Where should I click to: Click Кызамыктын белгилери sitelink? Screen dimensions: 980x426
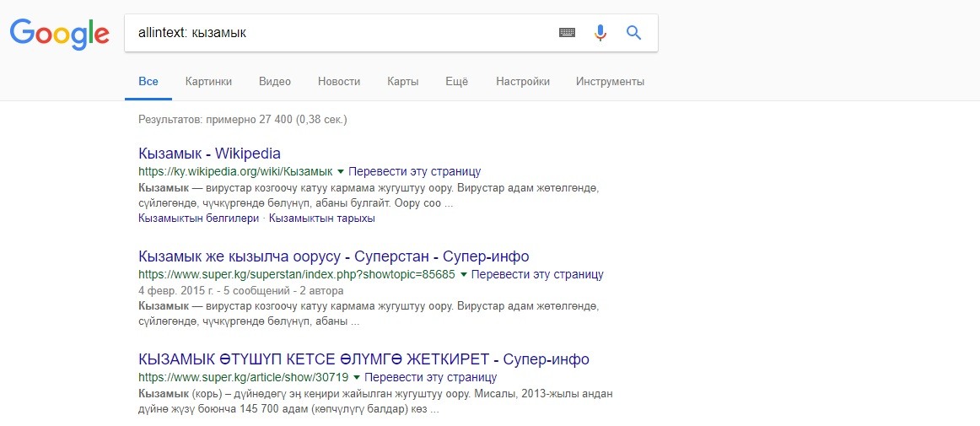coord(198,218)
